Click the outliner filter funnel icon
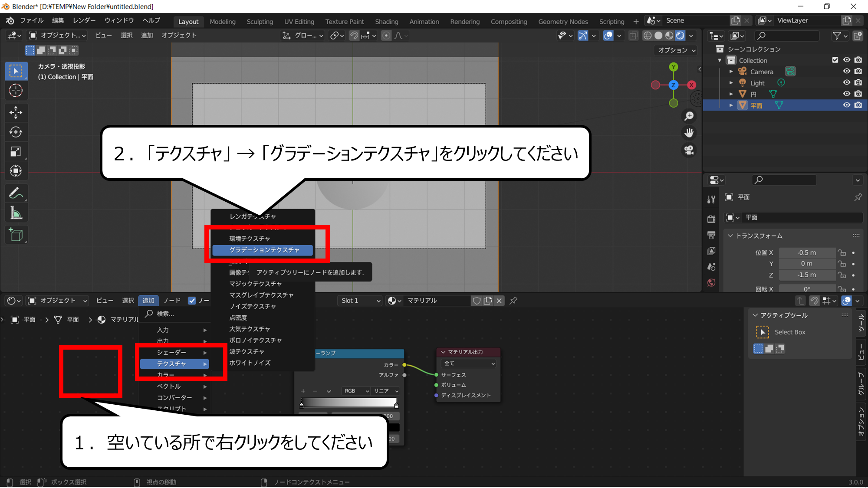This screenshot has height=488, width=868. click(x=837, y=36)
